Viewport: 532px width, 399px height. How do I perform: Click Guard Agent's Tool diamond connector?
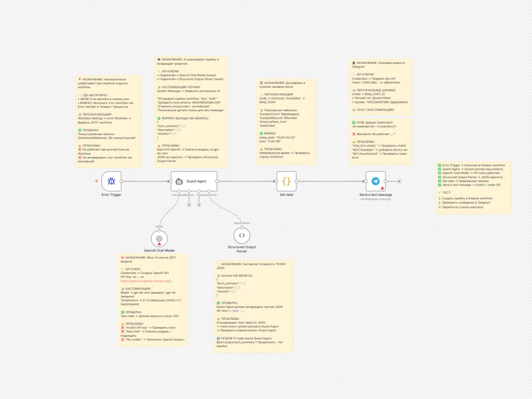tap(199, 192)
